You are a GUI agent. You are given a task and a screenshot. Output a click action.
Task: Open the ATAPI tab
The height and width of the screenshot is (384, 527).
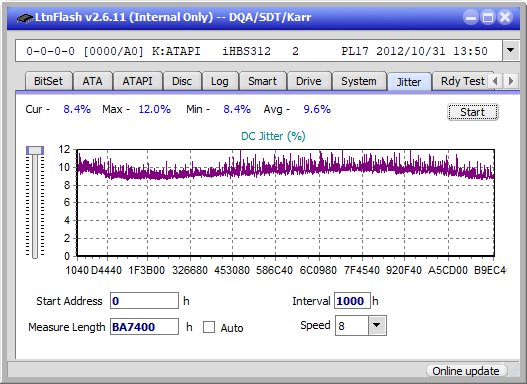click(x=137, y=81)
